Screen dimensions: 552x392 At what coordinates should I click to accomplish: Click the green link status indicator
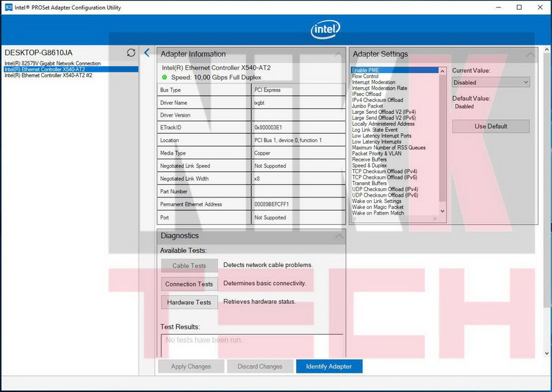coord(164,77)
